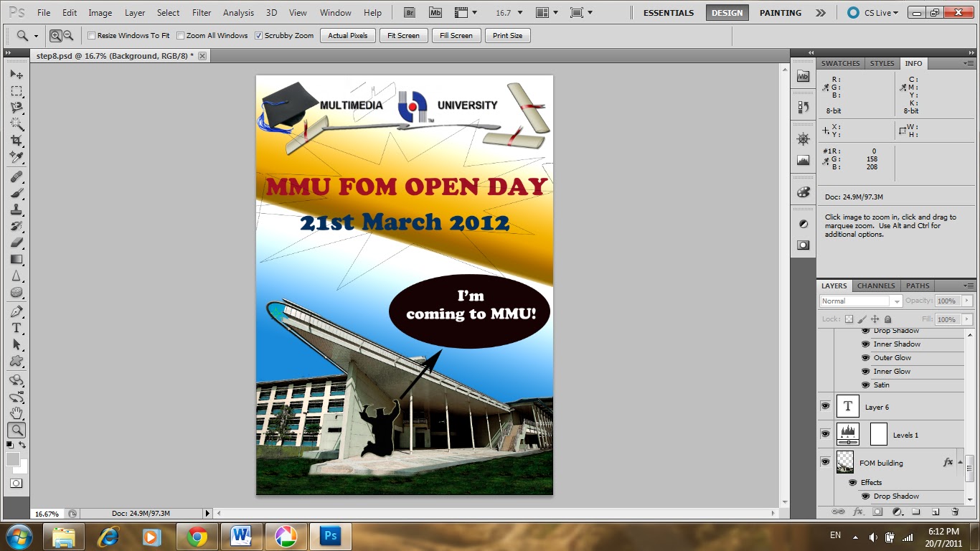Delete layer with the trash icon
The height and width of the screenshot is (551, 980).
tap(955, 512)
